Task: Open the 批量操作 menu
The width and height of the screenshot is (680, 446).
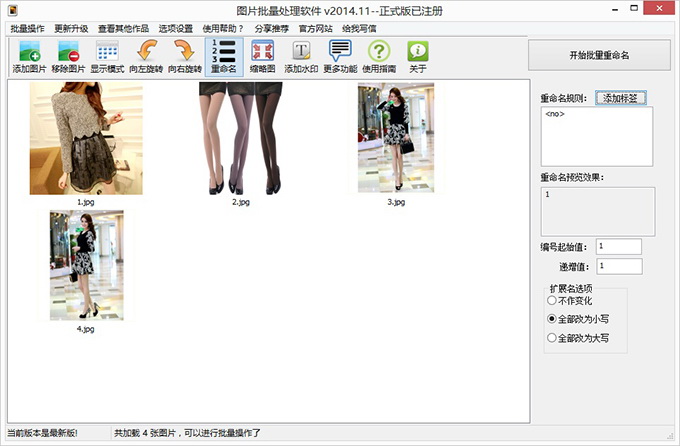Action: pyautogui.click(x=27, y=28)
